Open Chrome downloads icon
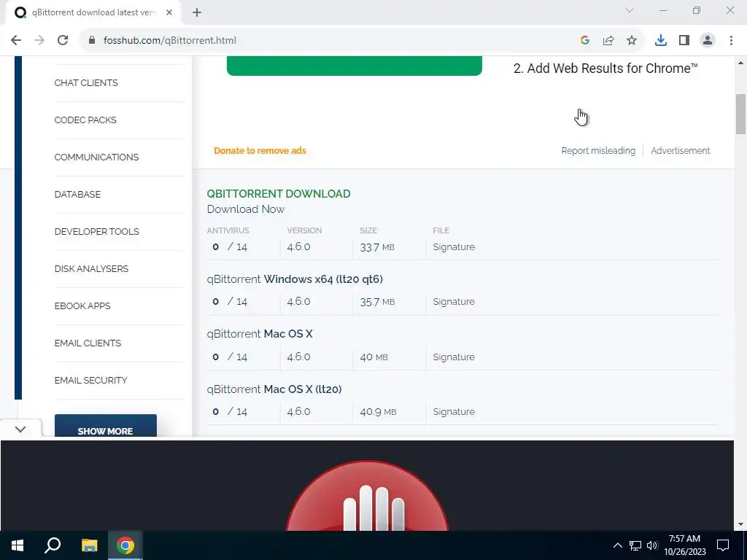Viewport: 747px width, 560px height. (x=661, y=41)
